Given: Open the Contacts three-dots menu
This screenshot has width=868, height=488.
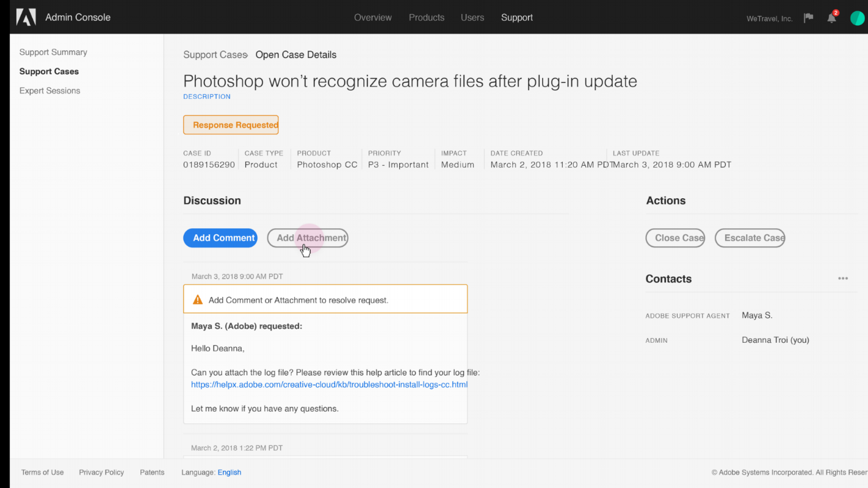Looking at the screenshot, I should point(843,279).
